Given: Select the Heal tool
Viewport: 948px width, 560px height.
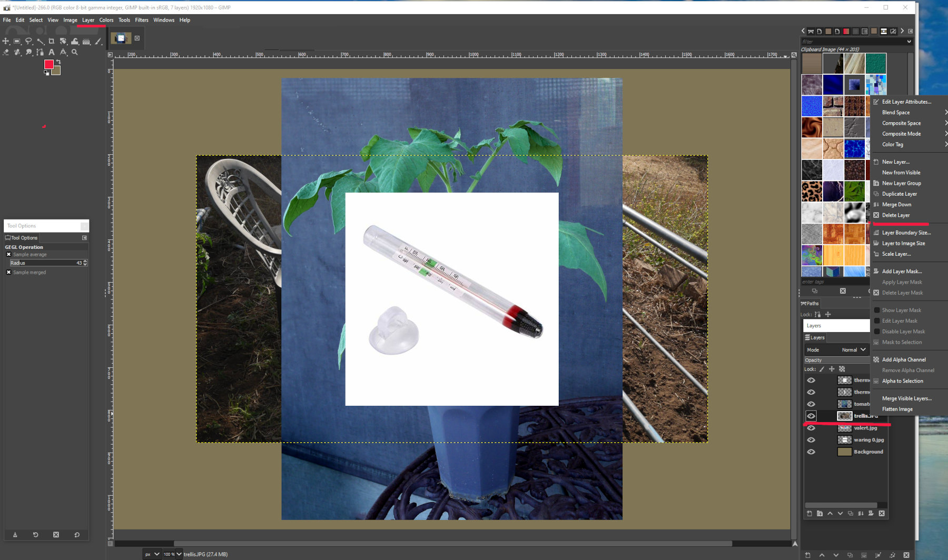Looking at the screenshot, I should (x=17, y=52).
